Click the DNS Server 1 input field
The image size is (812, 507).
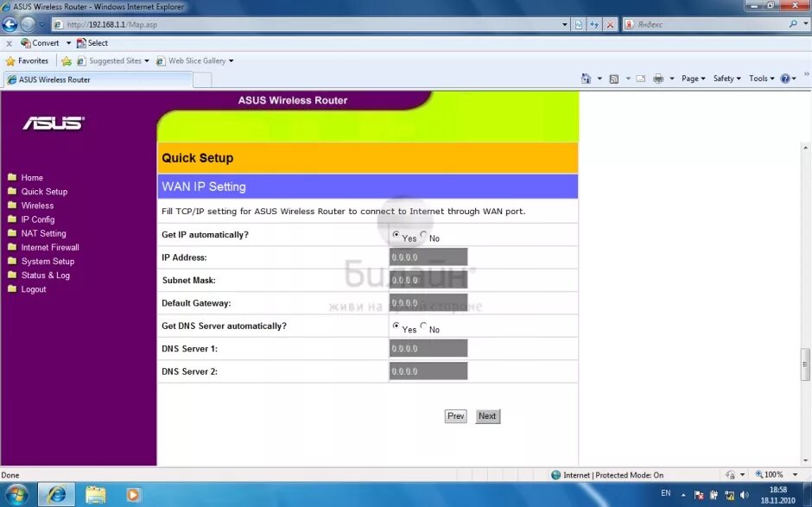coord(428,349)
